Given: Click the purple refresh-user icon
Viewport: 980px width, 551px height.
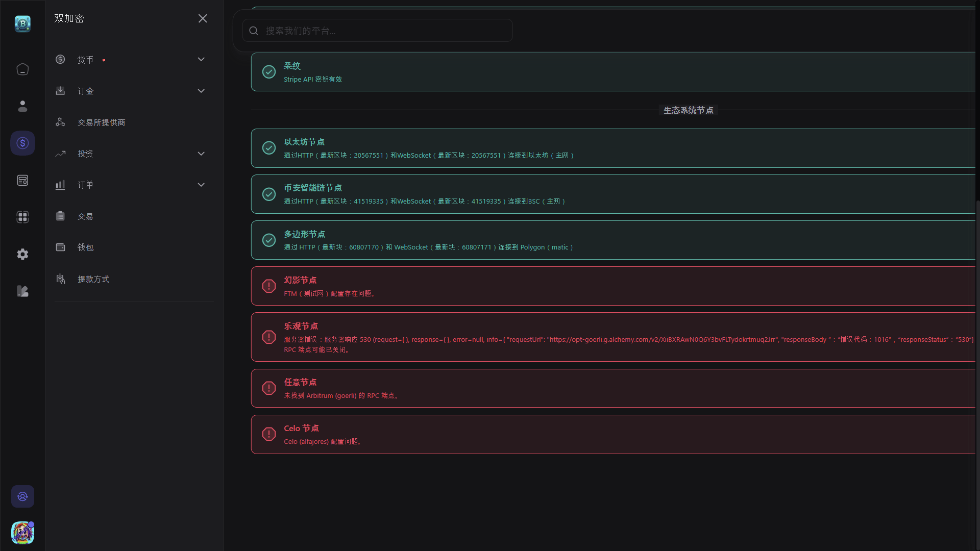Looking at the screenshot, I should 22,496.
